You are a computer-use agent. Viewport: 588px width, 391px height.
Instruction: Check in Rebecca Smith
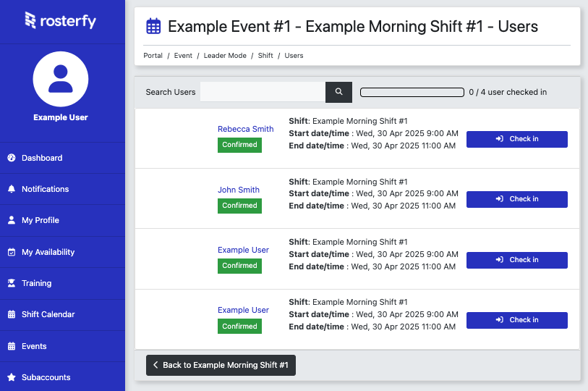pos(516,139)
